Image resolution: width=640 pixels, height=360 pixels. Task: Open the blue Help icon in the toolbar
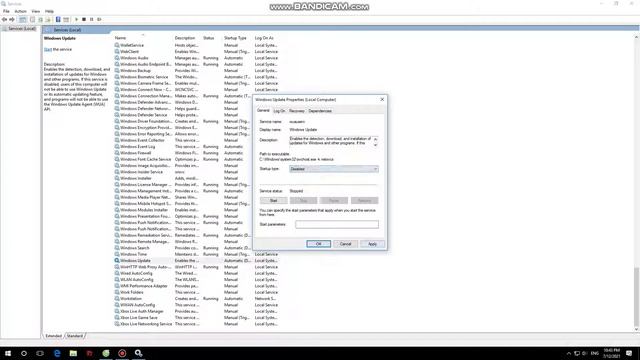[58, 19]
